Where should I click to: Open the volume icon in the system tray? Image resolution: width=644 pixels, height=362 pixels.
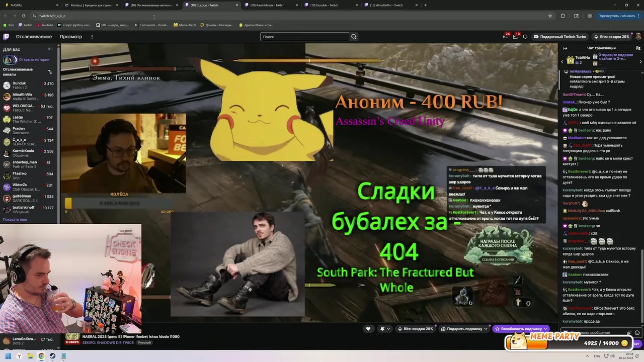tap(612, 356)
